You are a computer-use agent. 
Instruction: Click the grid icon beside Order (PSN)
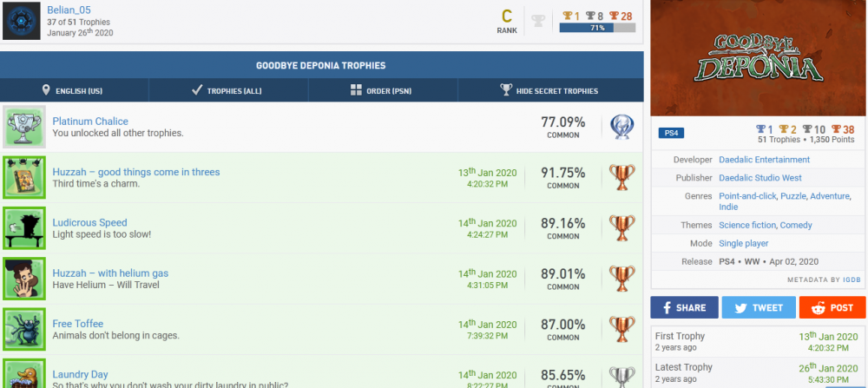click(356, 90)
